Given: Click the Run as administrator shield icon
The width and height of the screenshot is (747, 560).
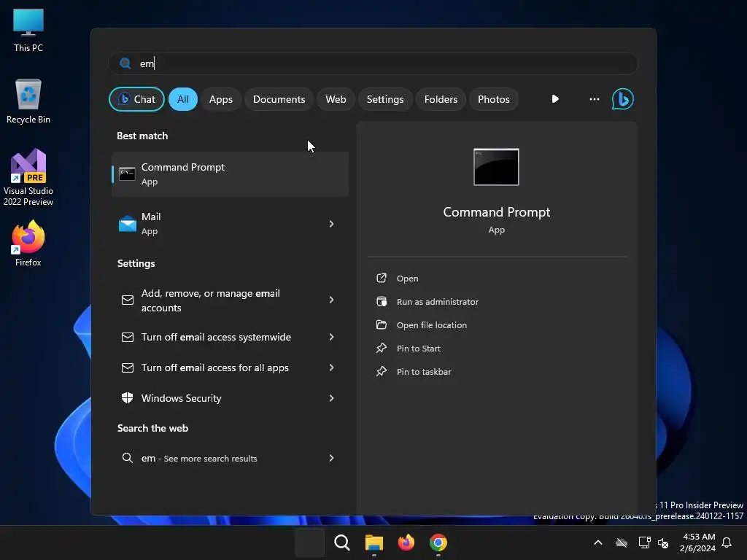Looking at the screenshot, I should point(382,301).
